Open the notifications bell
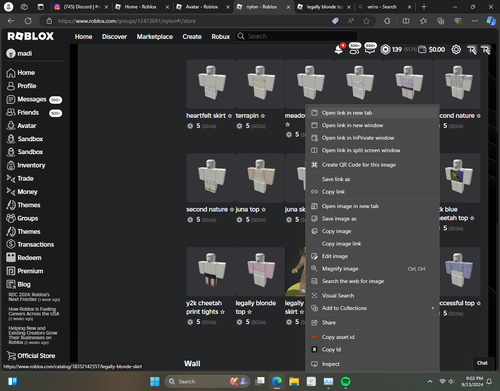The image size is (500, 391). [x=339, y=50]
